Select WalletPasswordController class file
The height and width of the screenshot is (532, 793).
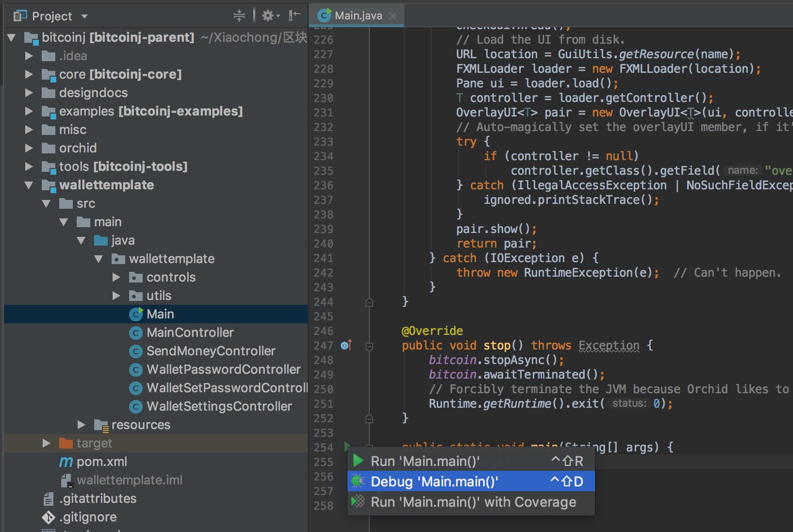coord(223,369)
